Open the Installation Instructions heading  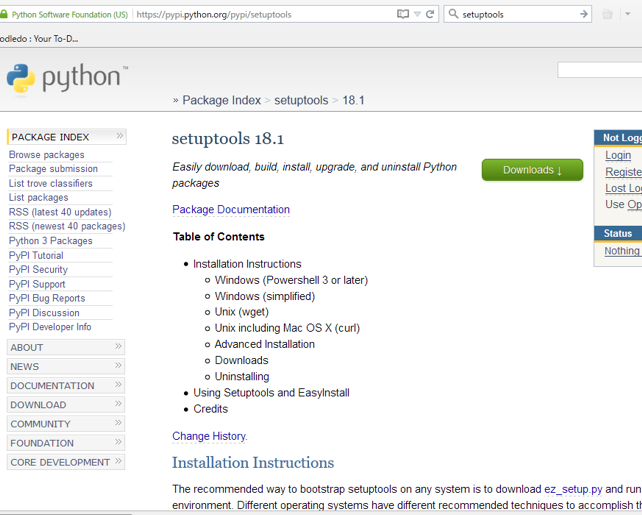pyautogui.click(x=253, y=463)
